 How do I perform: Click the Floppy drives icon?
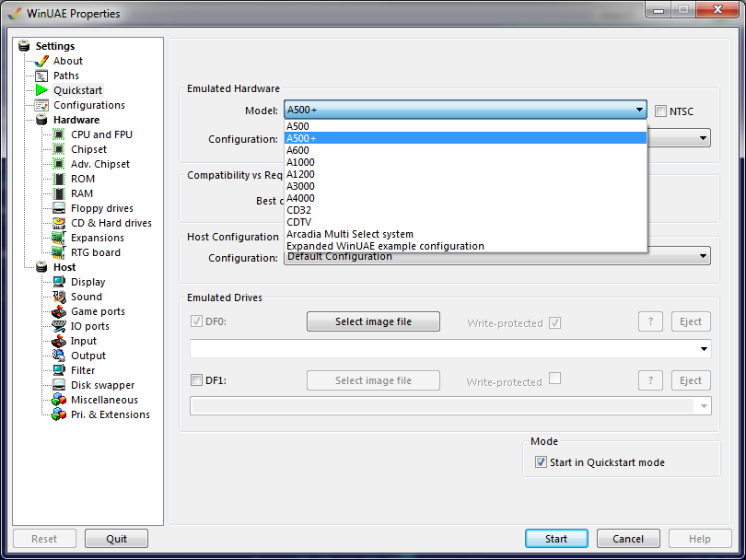click(59, 208)
